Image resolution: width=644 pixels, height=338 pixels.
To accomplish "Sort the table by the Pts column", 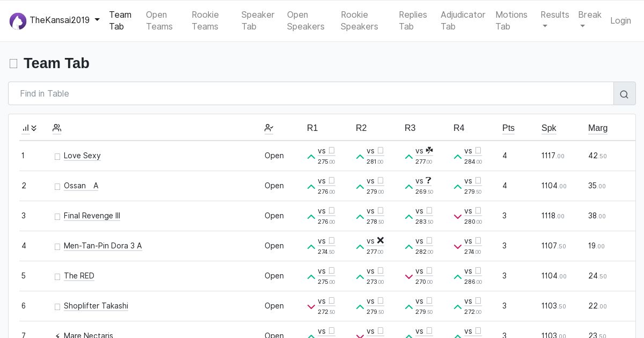I will [508, 128].
